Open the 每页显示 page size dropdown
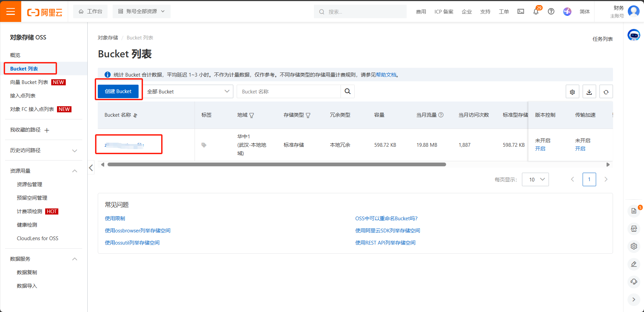 coord(535,179)
